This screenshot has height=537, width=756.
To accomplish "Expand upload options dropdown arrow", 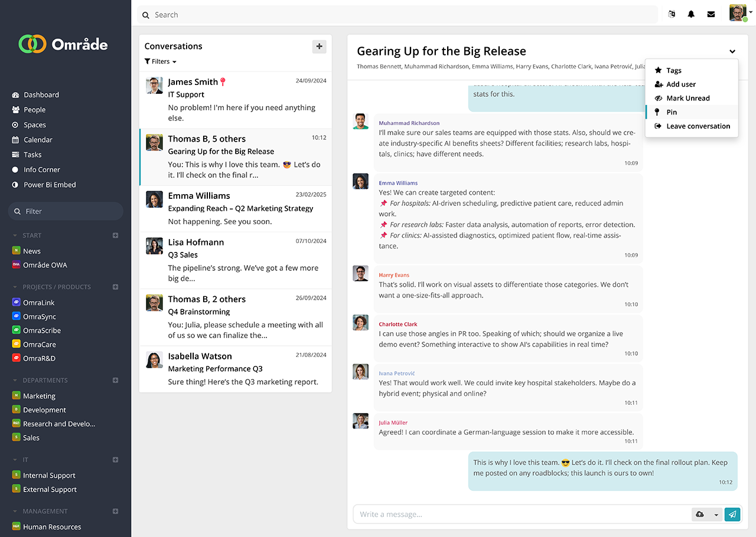I will click(x=716, y=515).
